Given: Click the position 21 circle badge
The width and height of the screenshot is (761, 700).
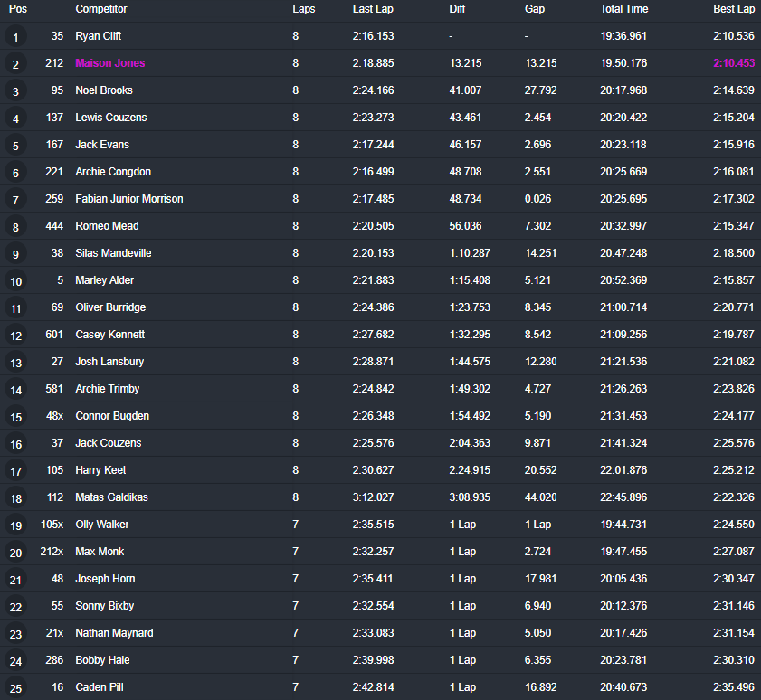Looking at the screenshot, I should click(x=16, y=580).
